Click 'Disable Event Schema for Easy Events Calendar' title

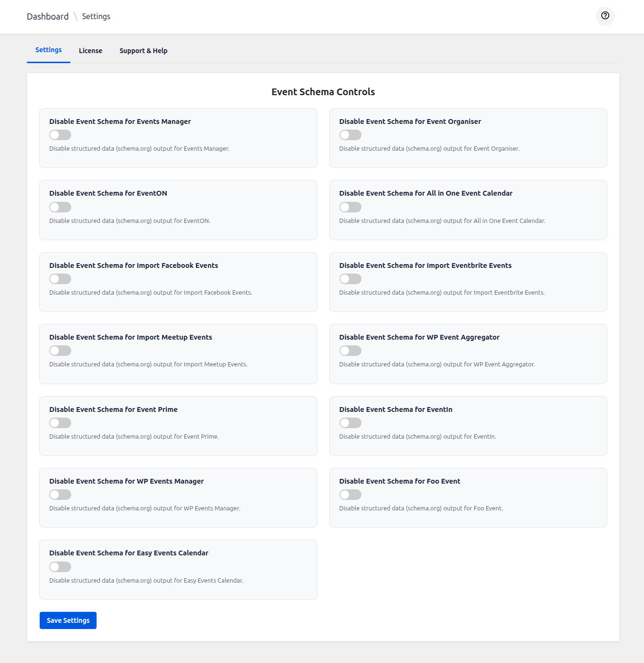129,553
